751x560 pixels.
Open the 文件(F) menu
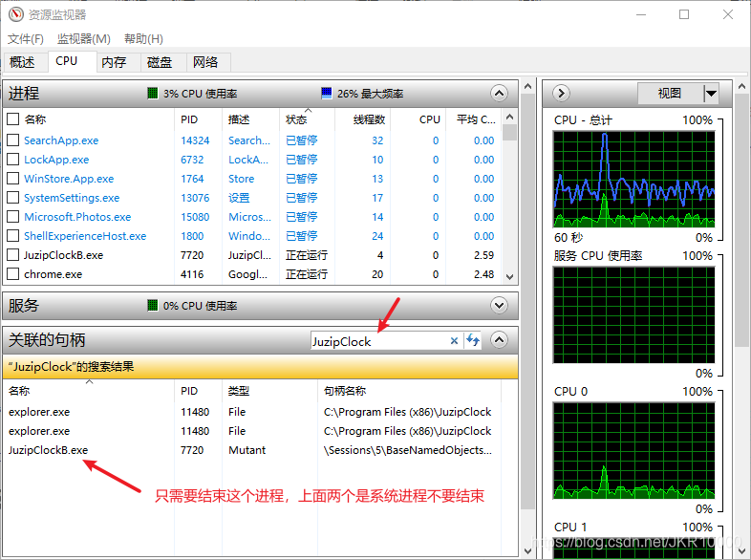click(26, 39)
